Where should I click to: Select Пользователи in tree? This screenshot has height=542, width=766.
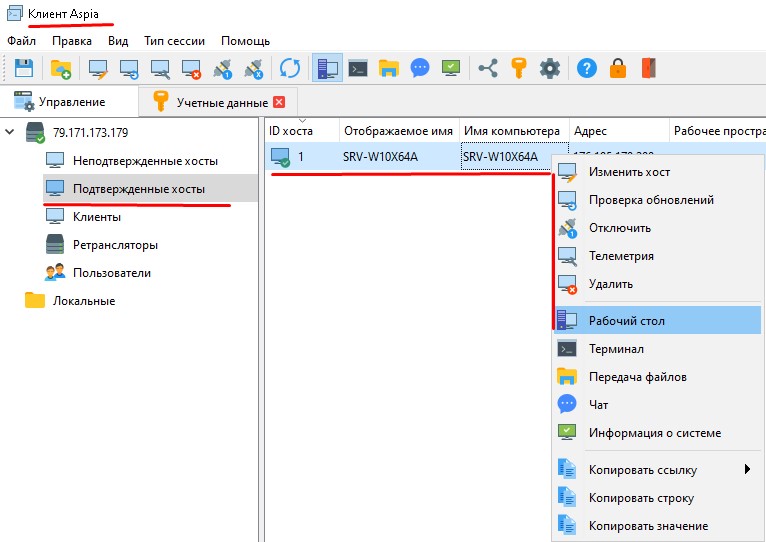pyautogui.click(x=112, y=273)
